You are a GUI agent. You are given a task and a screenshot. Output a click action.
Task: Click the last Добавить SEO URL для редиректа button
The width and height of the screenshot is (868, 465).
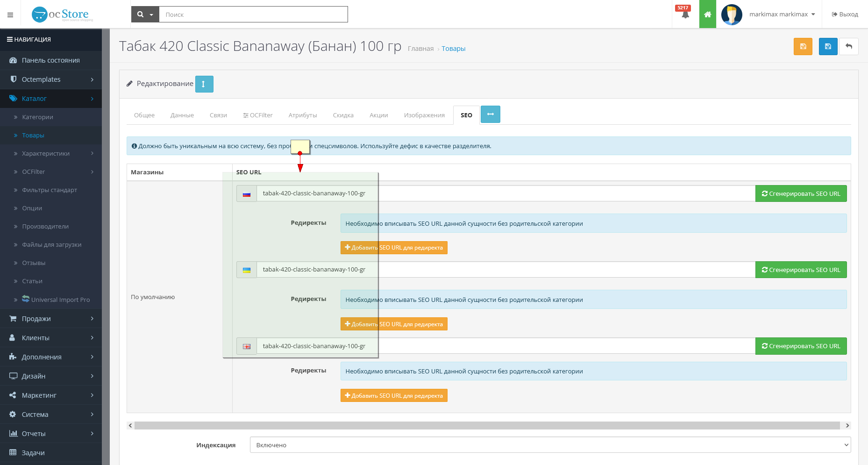pyautogui.click(x=394, y=396)
